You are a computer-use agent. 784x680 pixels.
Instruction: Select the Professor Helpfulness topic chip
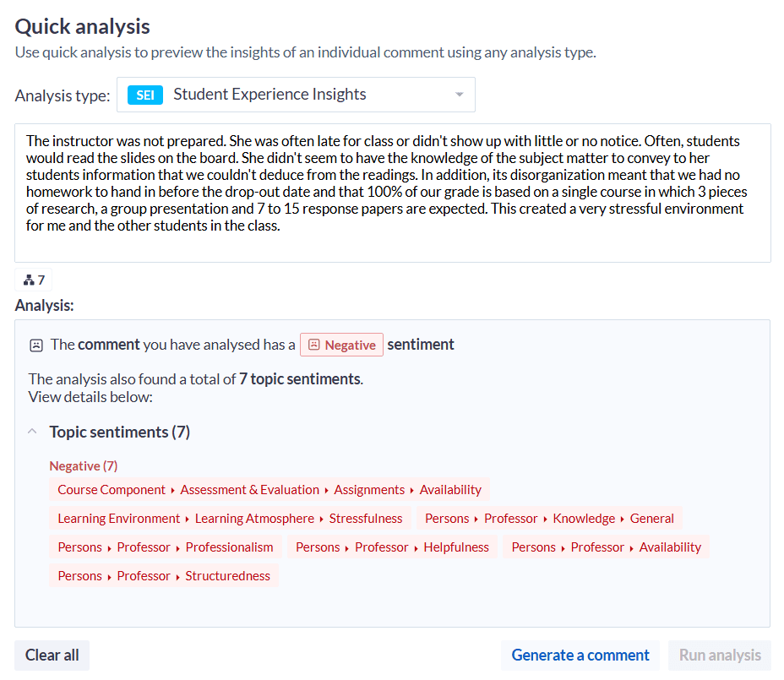point(391,547)
